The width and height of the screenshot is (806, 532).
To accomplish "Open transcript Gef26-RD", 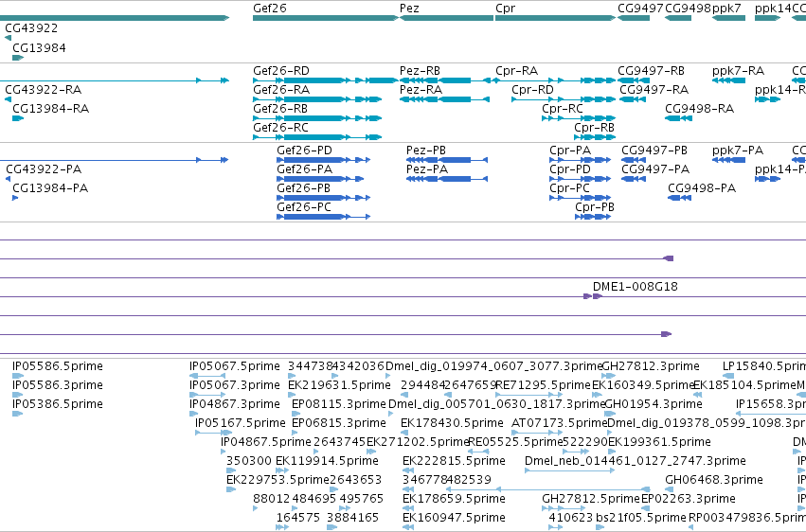I will click(281, 71).
